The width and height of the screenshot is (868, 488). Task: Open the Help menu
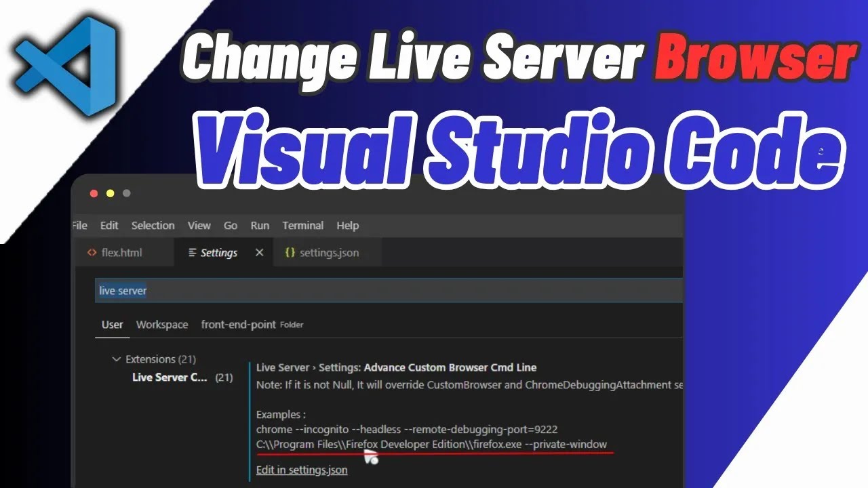click(347, 225)
